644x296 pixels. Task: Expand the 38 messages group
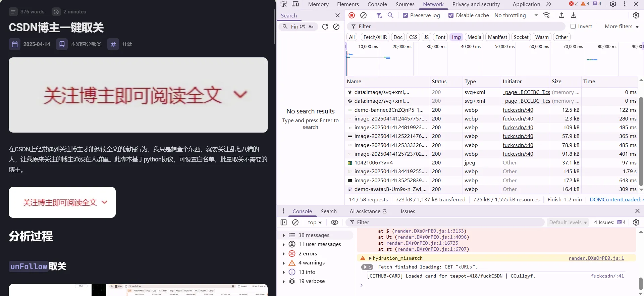tap(284, 235)
